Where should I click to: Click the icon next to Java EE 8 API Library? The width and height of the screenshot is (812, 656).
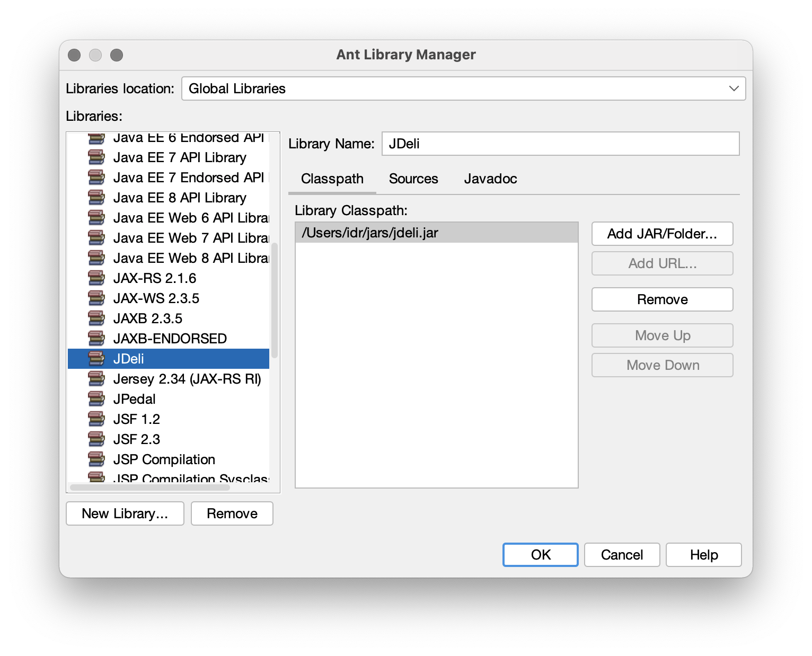pos(97,197)
